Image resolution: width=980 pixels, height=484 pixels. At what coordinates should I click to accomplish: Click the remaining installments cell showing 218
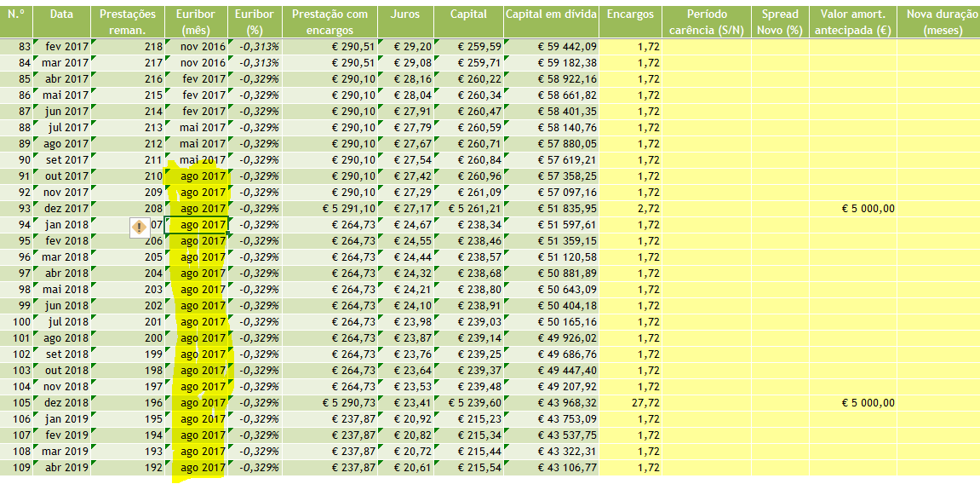153,47
